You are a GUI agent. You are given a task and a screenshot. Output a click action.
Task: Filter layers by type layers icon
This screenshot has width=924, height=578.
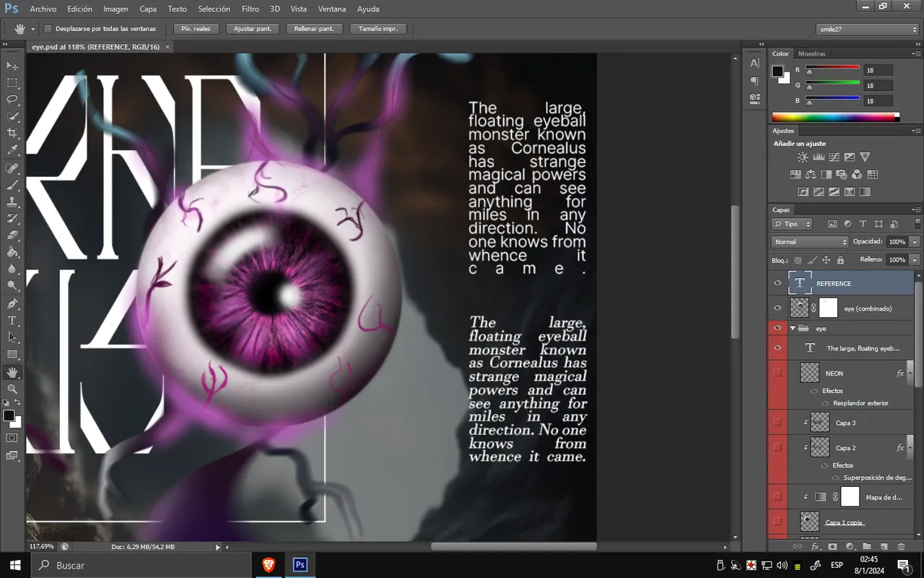click(x=863, y=224)
